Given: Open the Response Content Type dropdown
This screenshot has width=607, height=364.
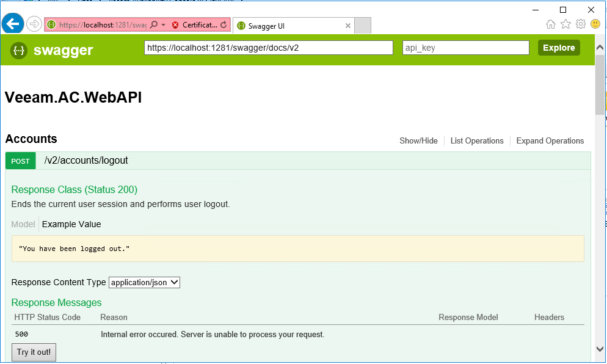Looking at the screenshot, I should tap(144, 282).
